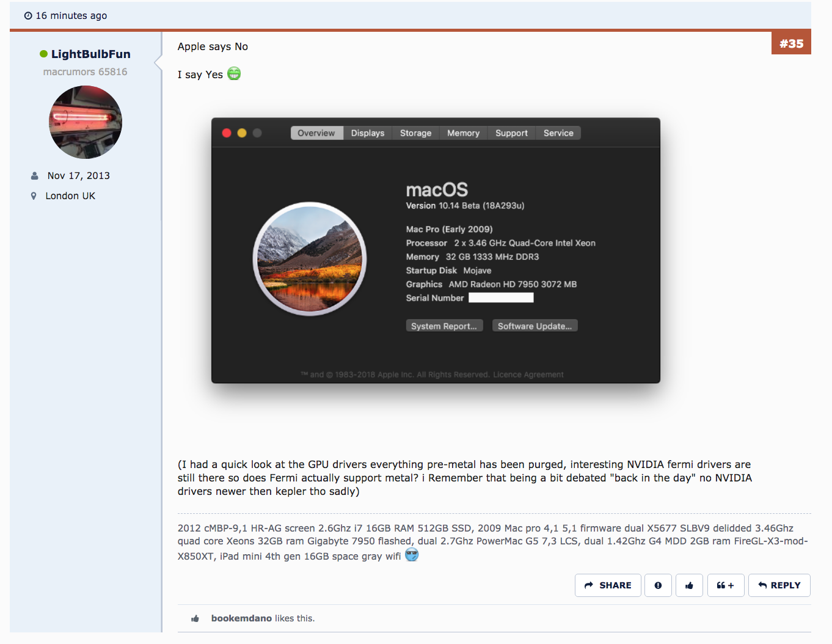The height and width of the screenshot is (644, 832).
Task: Click the Overview tab in the screenshot
Action: pos(316,133)
